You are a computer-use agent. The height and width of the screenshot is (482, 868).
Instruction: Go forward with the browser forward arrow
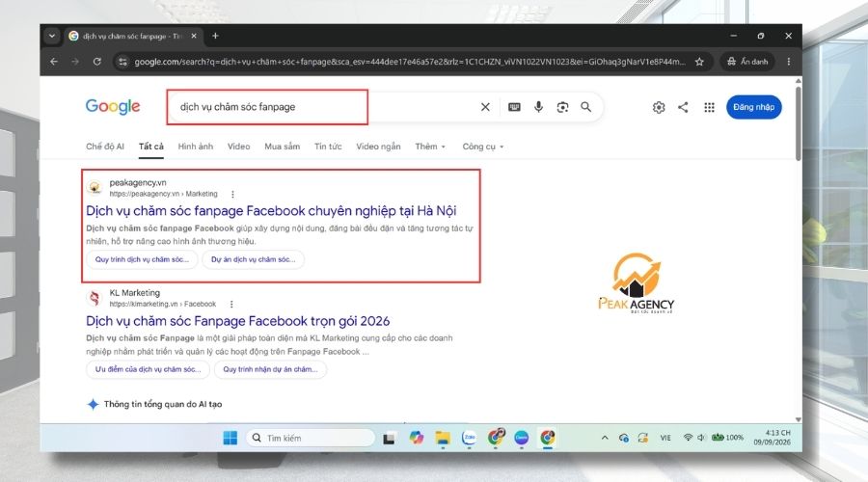click(75, 62)
